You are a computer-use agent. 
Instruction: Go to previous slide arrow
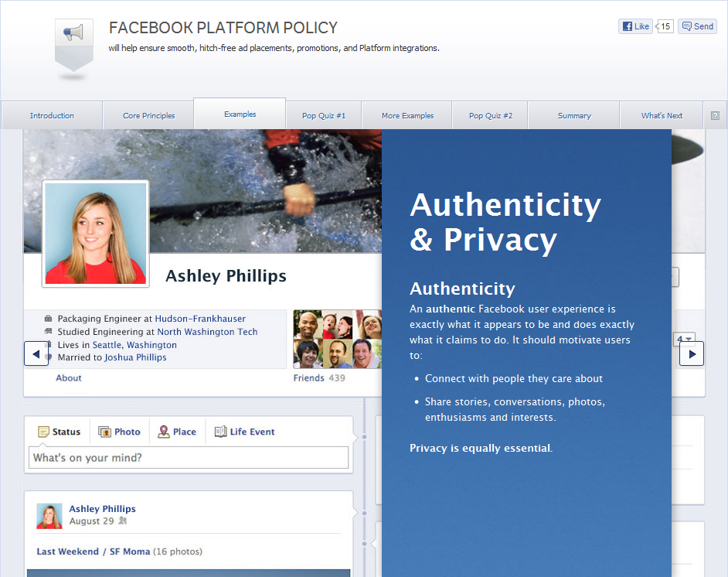click(x=36, y=353)
